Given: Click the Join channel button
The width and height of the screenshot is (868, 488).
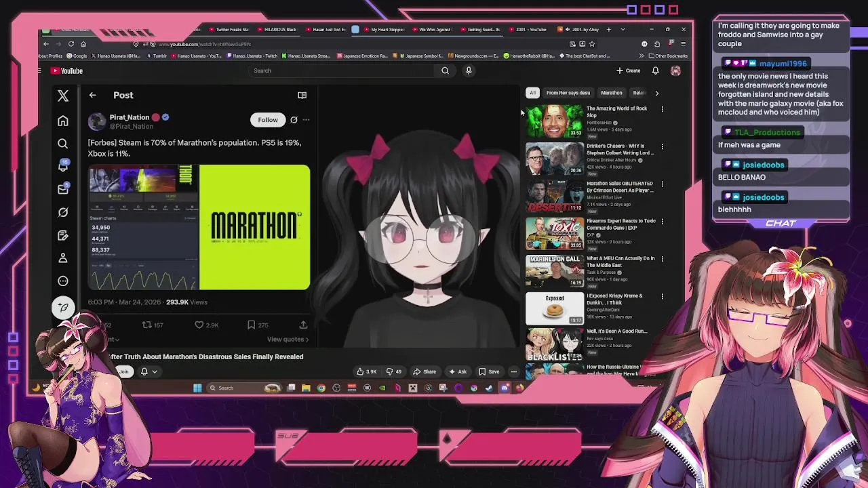Looking at the screenshot, I should click(x=124, y=371).
